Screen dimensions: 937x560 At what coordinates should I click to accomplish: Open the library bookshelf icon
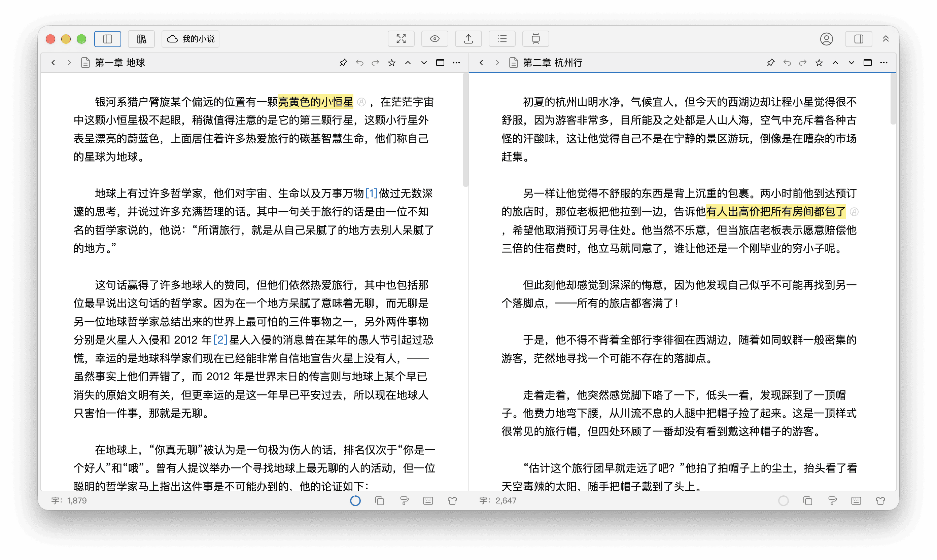[x=141, y=39]
